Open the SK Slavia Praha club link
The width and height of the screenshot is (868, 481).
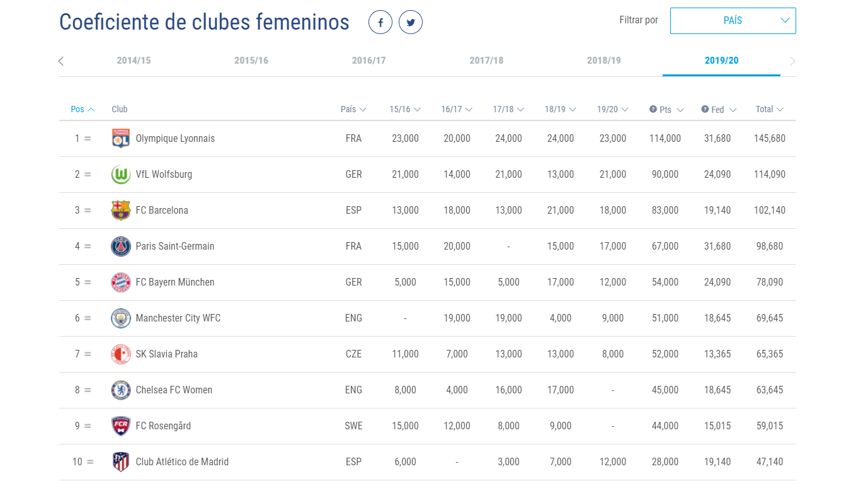pos(167,354)
